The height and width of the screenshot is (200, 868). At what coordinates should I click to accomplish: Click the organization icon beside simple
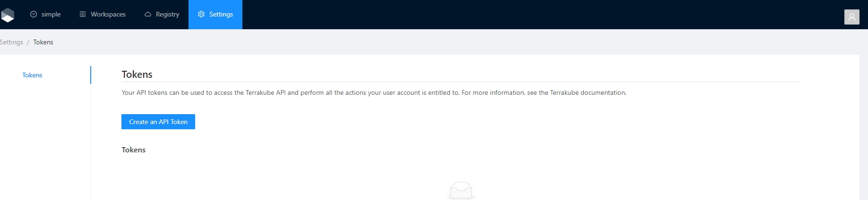(x=34, y=15)
